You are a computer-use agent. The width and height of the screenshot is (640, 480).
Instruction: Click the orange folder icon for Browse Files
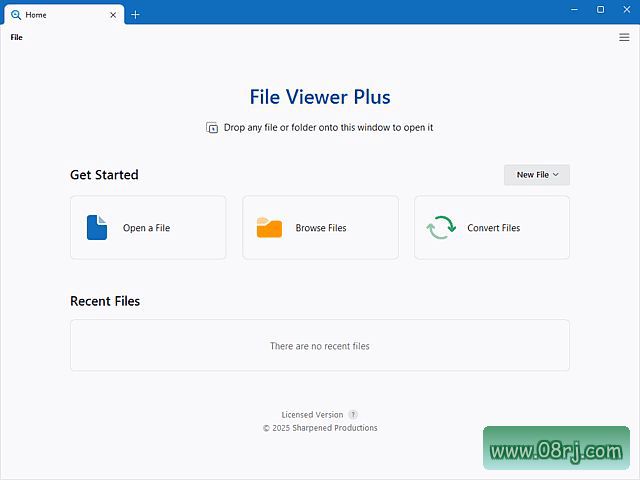click(269, 228)
